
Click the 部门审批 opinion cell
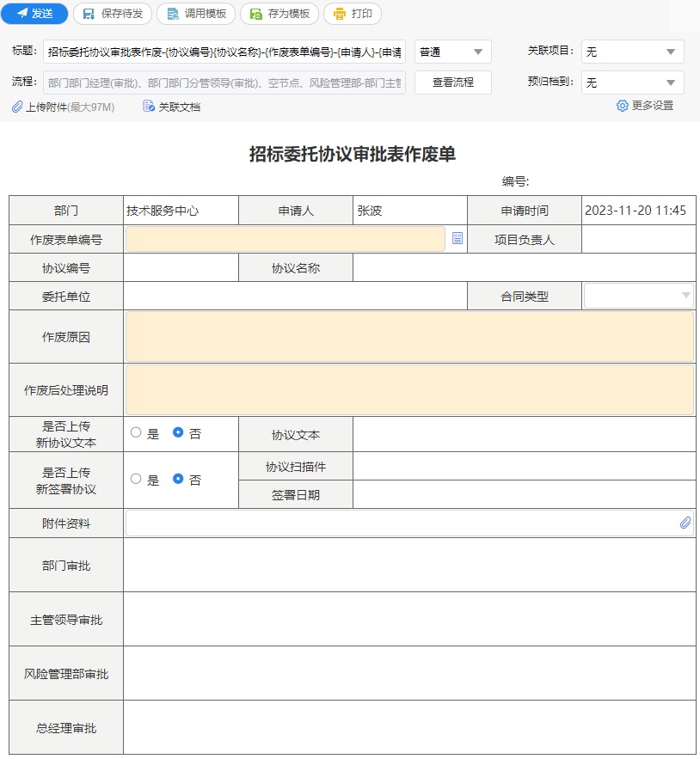point(410,565)
